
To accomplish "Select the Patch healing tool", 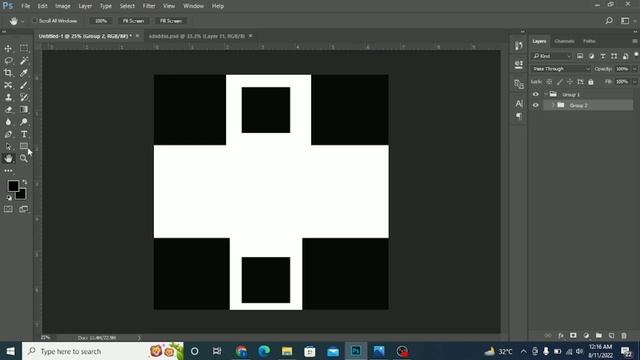I will click(8, 85).
